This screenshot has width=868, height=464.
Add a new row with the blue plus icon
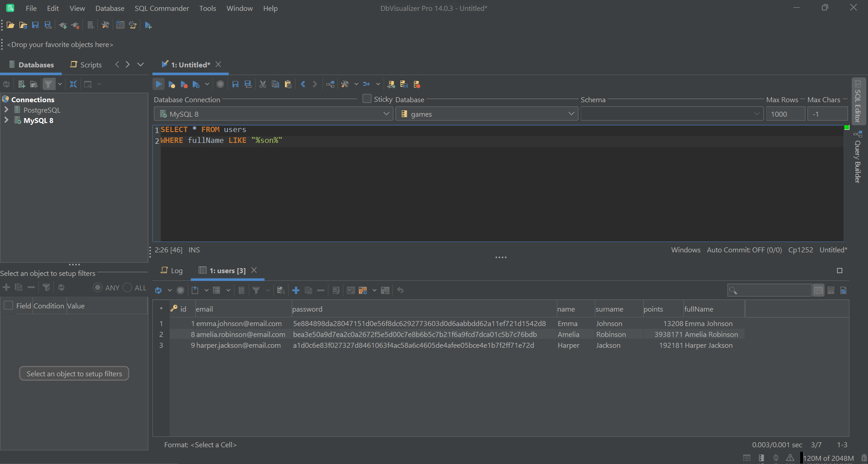295,290
